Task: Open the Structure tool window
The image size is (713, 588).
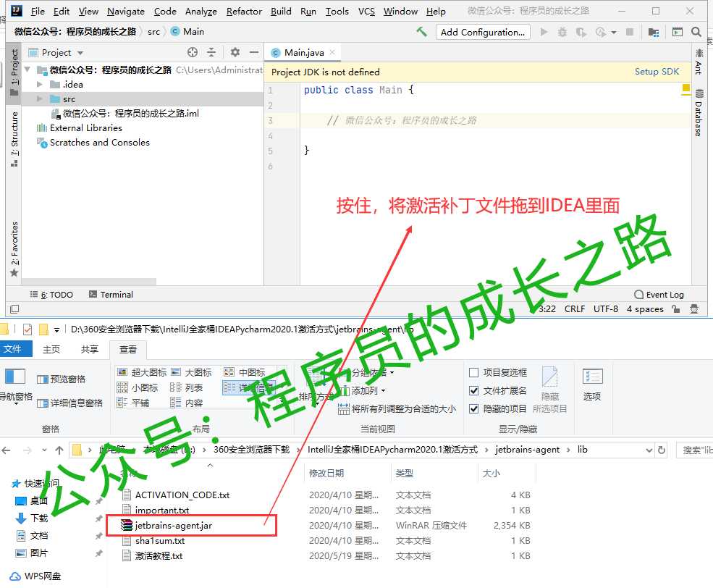Action: point(14,139)
